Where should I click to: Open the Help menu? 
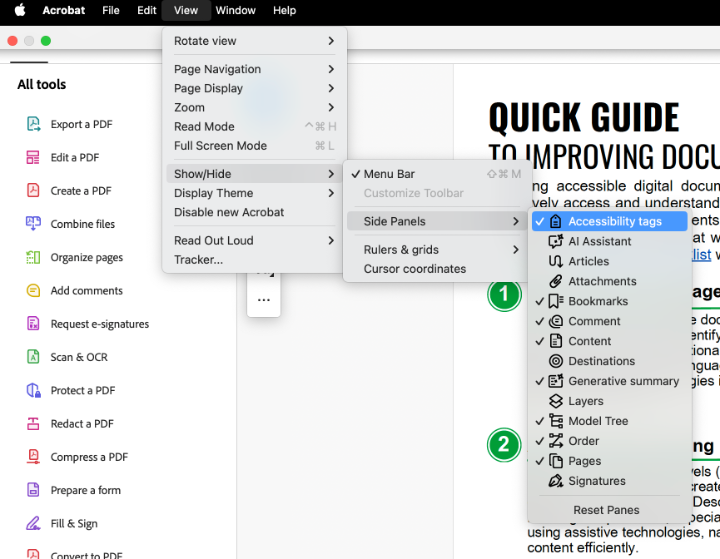[x=284, y=10]
